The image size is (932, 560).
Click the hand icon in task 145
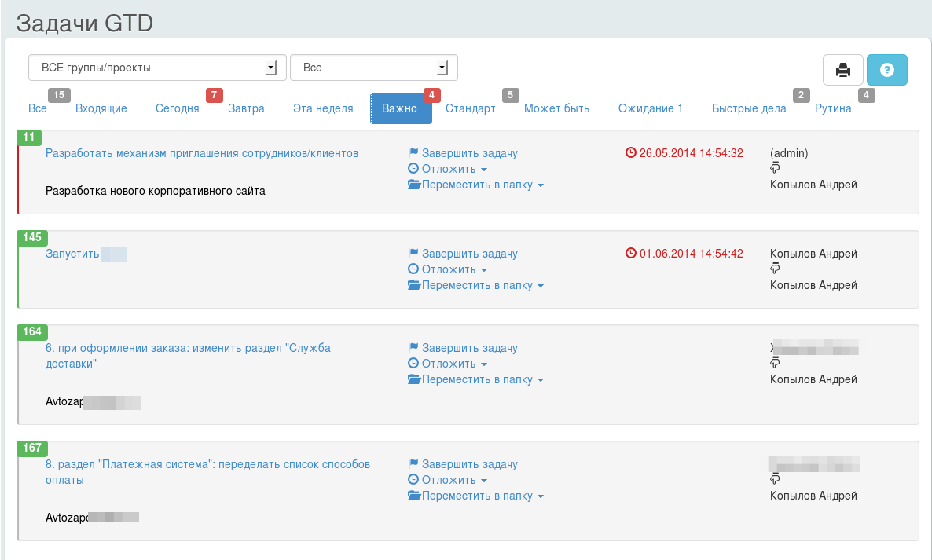tap(775, 269)
